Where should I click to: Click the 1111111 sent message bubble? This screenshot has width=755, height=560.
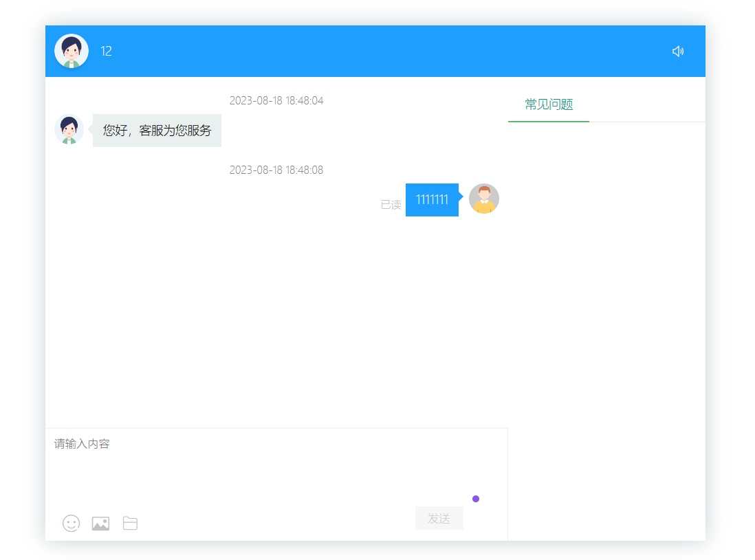[432, 200]
